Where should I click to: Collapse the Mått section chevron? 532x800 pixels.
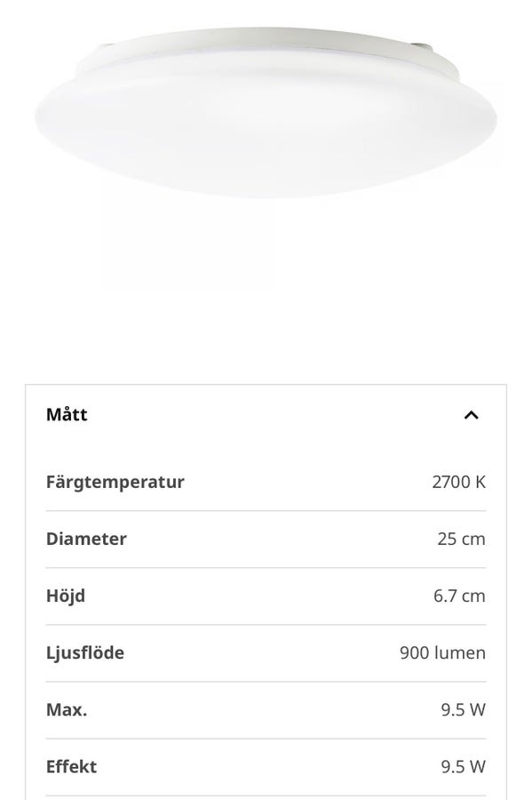[472, 415]
